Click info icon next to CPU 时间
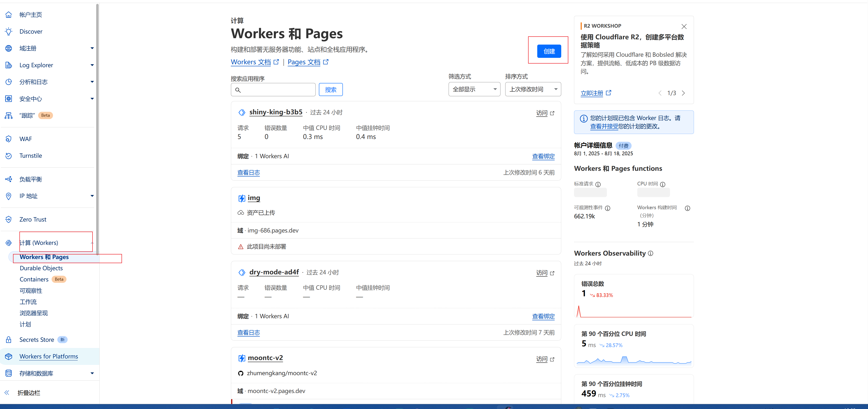The image size is (868, 409). click(x=662, y=184)
